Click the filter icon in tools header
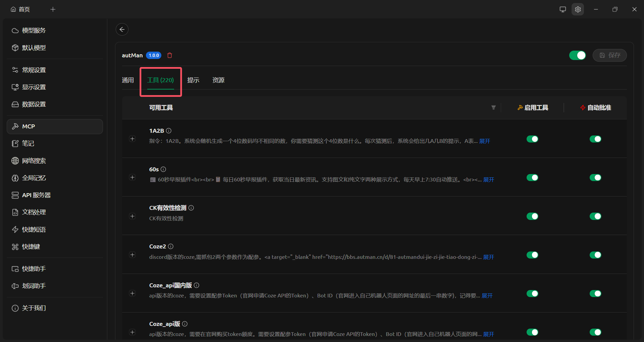 [493, 108]
